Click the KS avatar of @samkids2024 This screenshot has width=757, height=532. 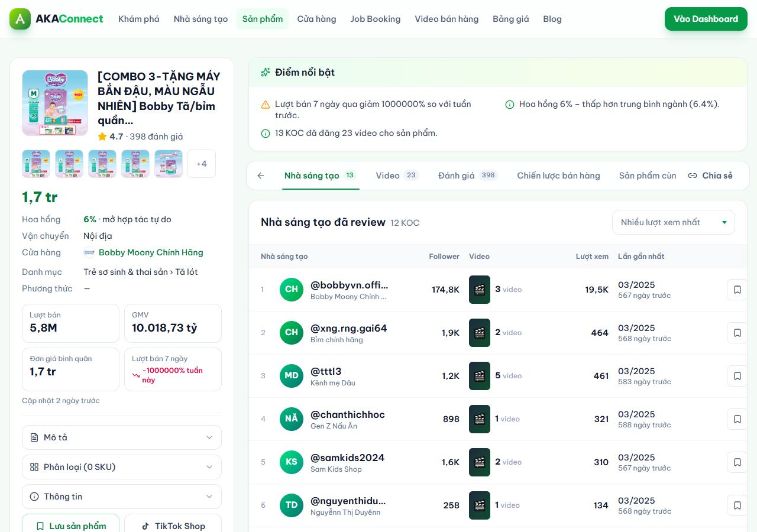(292, 462)
